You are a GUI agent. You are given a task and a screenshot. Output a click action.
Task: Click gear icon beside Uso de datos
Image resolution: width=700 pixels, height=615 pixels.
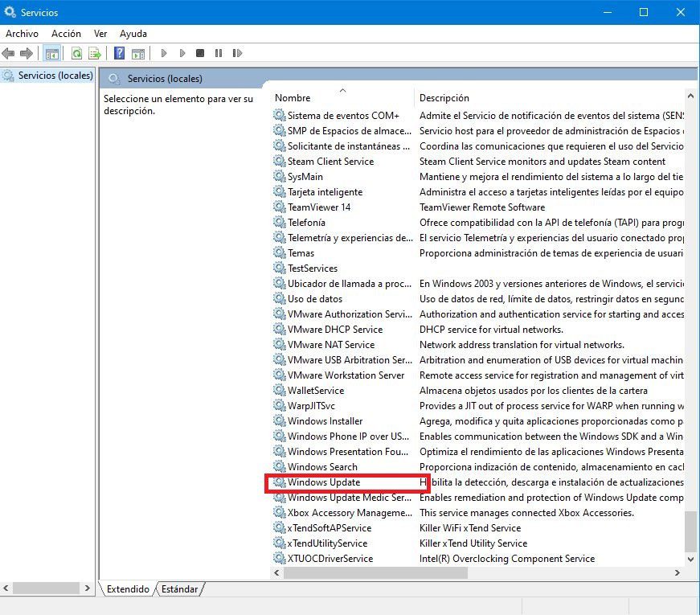coord(280,298)
